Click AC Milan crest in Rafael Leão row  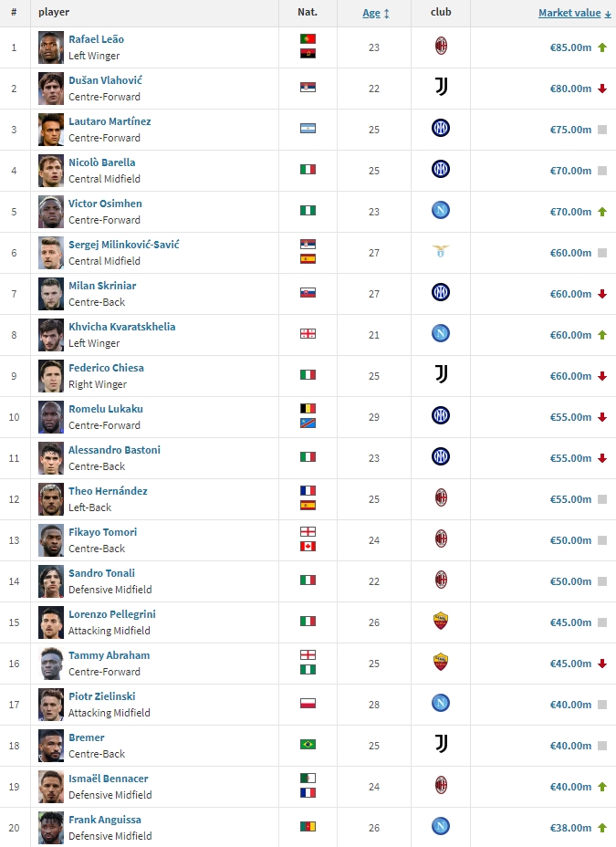coord(441,47)
